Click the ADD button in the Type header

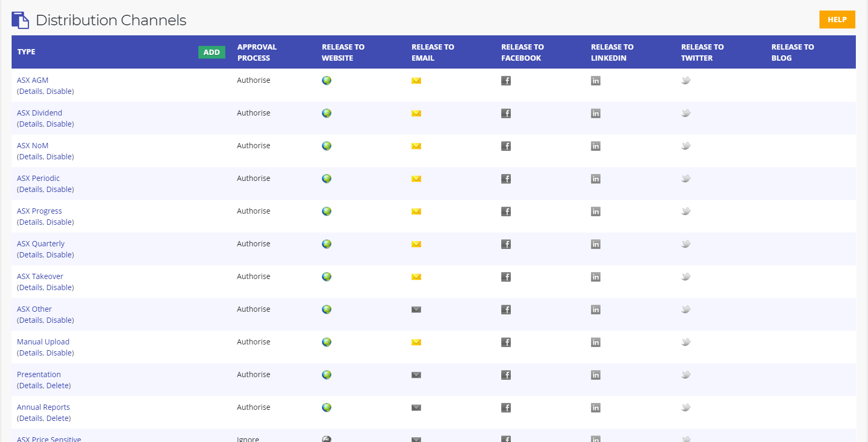(x=212, y=52)
